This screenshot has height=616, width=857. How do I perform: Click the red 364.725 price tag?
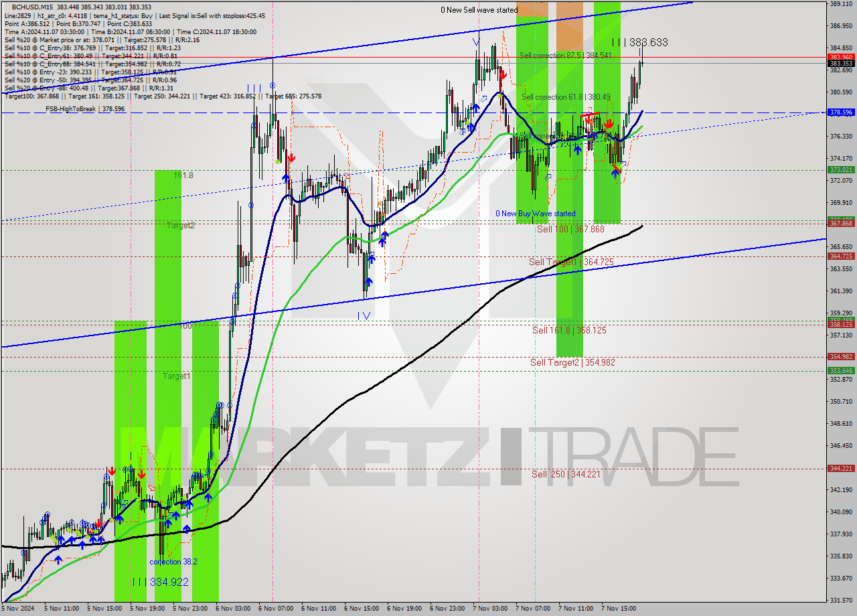841,256
